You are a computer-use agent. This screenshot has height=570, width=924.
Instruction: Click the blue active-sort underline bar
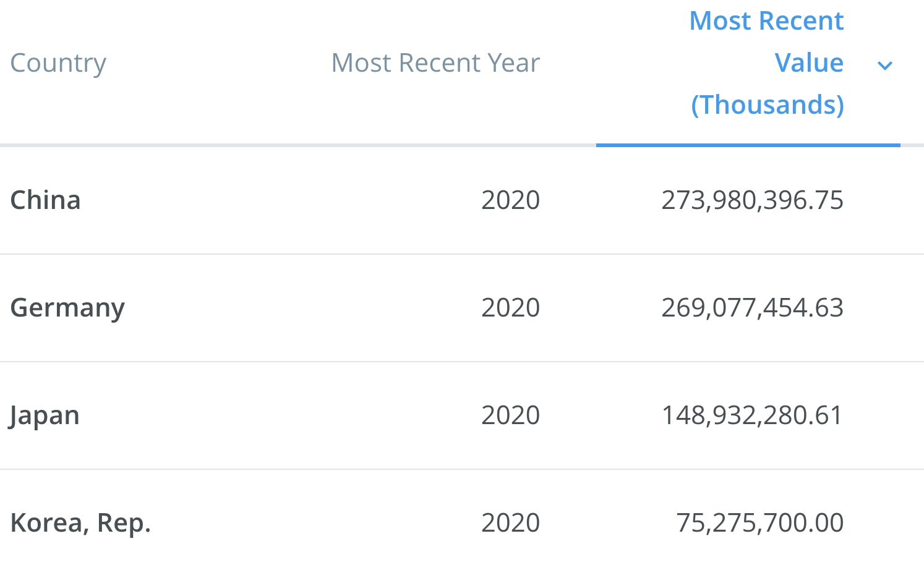(748, 145)
